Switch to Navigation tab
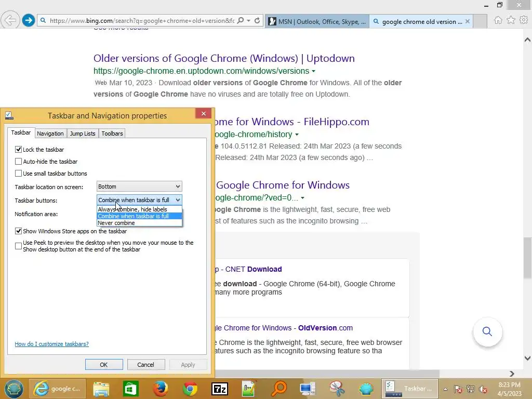 50,134
